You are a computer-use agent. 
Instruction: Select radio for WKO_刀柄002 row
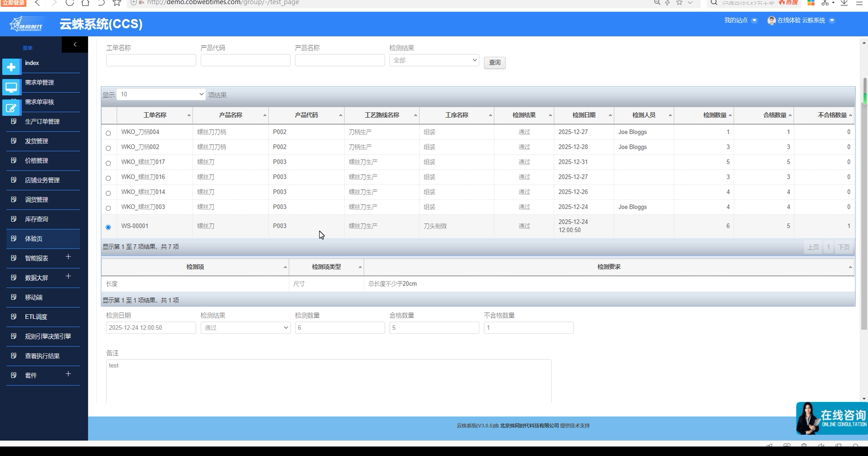click(108, 148)
